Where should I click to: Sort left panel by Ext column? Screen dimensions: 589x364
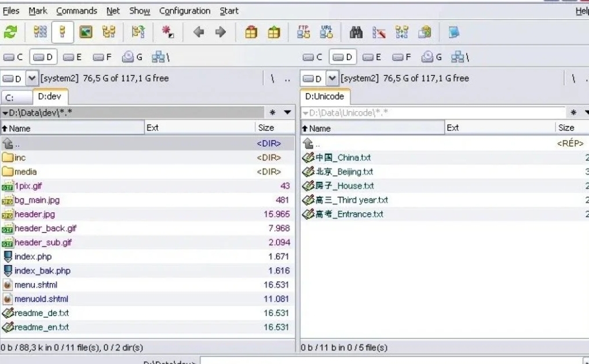tap(200, 128)
